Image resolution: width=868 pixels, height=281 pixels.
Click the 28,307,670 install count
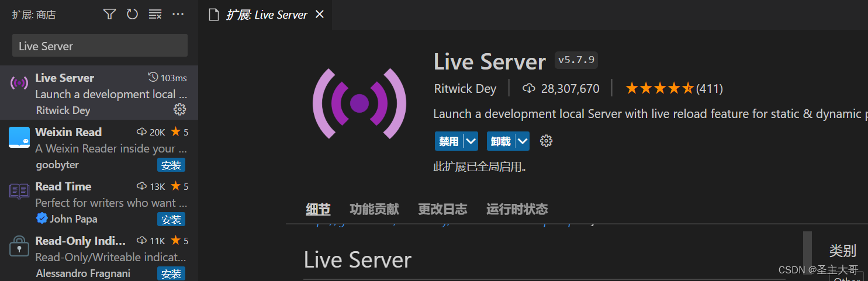coord(561,89)
